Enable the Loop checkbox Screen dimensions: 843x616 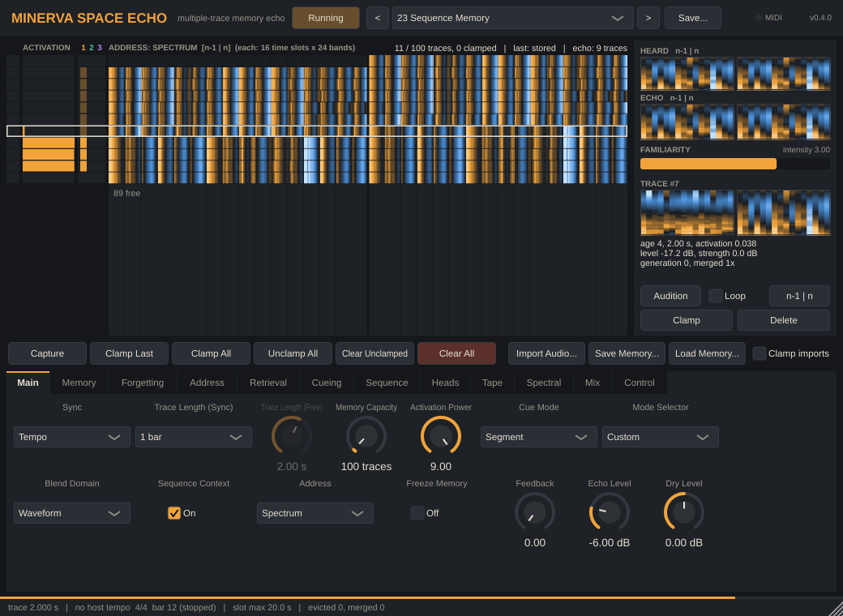pos(716,296)
